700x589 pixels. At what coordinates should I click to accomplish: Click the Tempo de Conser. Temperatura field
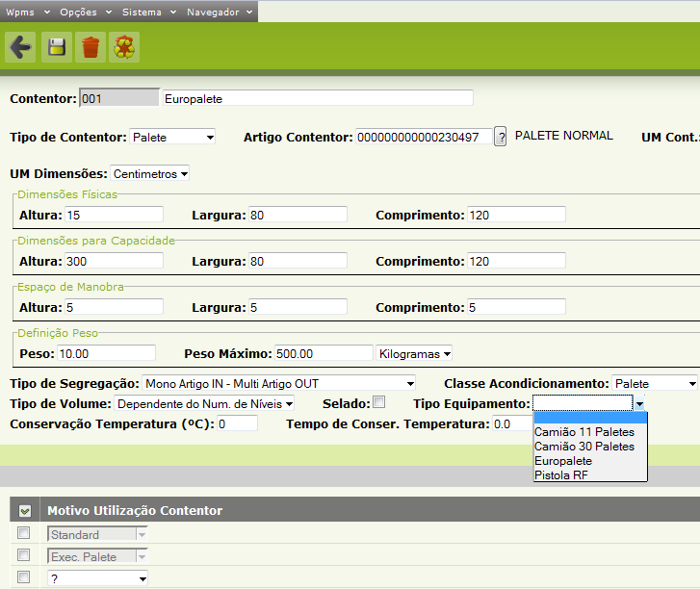(512, 423)
